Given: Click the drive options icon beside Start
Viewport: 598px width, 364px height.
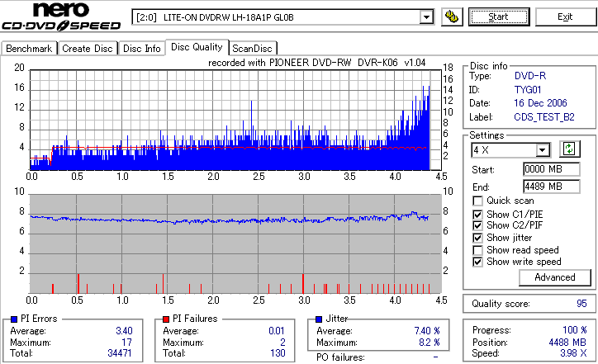Looking at the screenshot, I should [452, 17].
